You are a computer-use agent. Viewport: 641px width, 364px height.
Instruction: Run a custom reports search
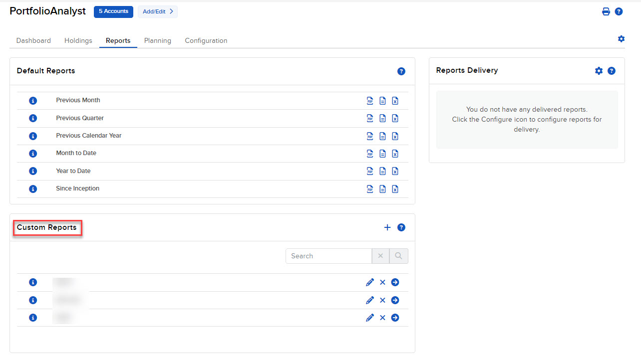(x=398, y=255)
